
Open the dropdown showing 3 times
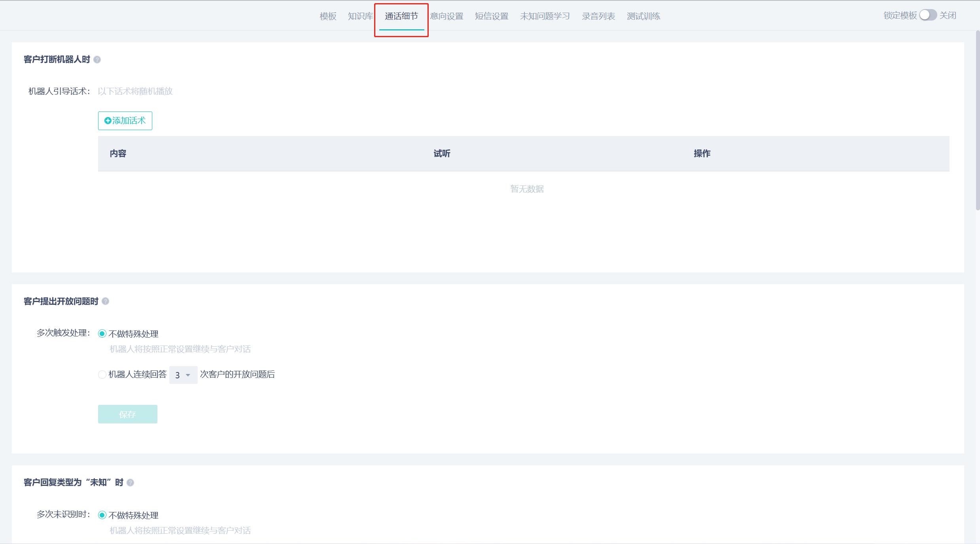pos(183,375)
